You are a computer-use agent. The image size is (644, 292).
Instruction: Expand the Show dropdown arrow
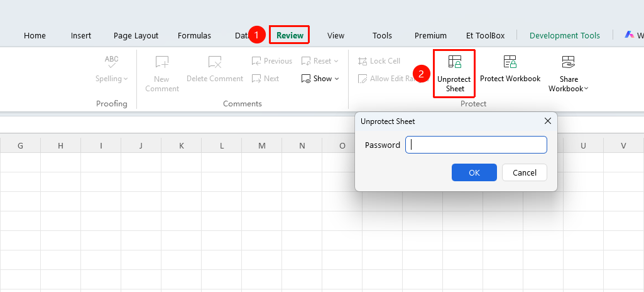tap(337, 79)
